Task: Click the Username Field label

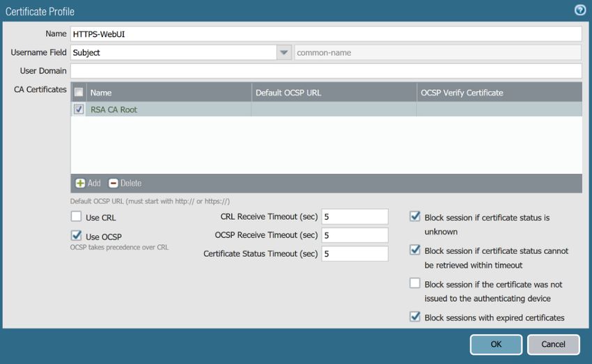Action: click(38, 52)
